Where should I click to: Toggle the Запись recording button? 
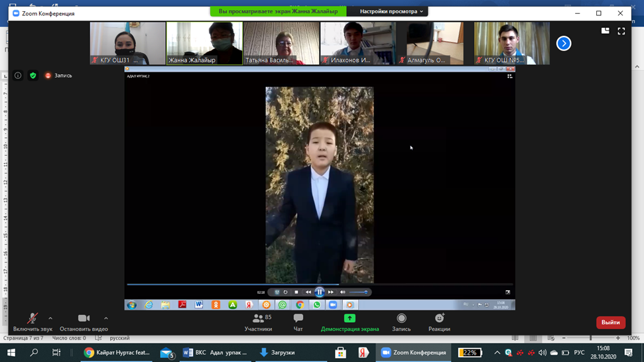(x=401, y=322)
